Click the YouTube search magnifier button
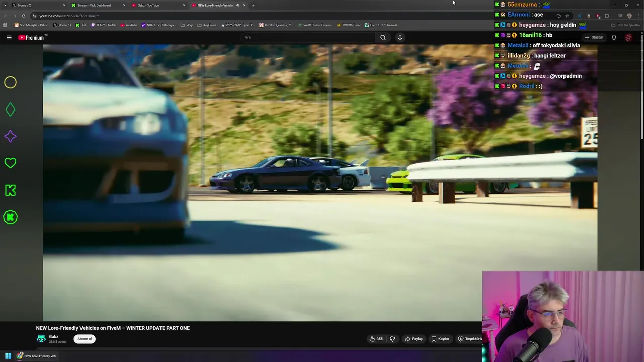This screenshot has height=362, width=644. [383, 37]
